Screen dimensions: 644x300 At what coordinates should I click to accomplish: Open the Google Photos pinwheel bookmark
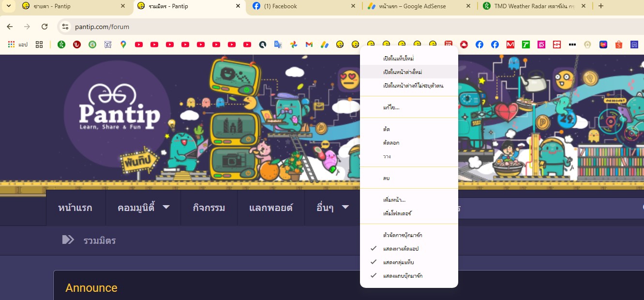tap(294, 45)
